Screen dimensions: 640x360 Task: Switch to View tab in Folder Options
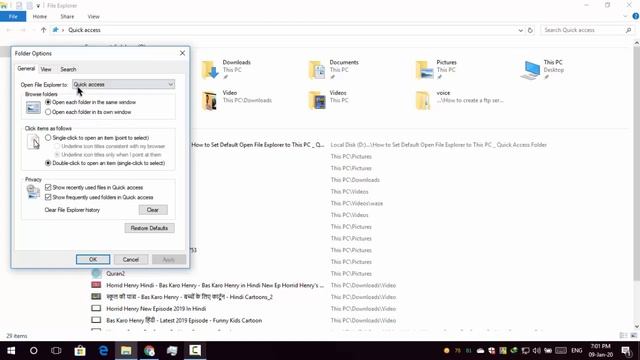46,69
